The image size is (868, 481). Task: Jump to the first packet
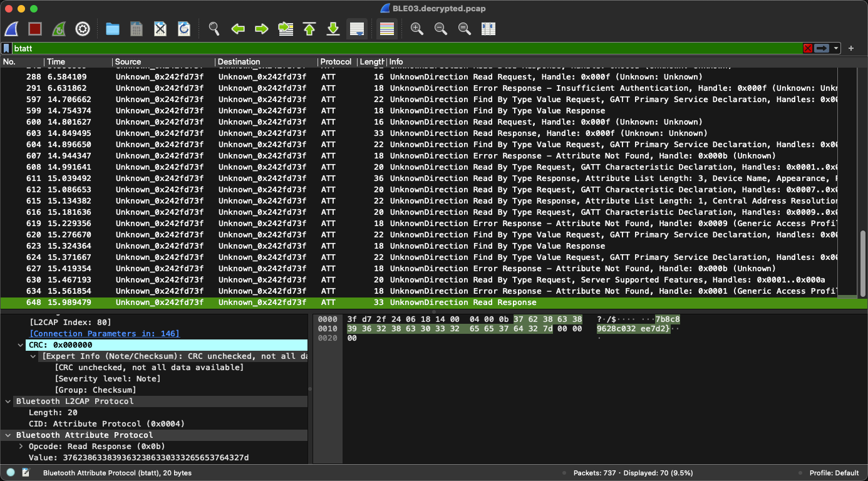[x=309, y=29]
